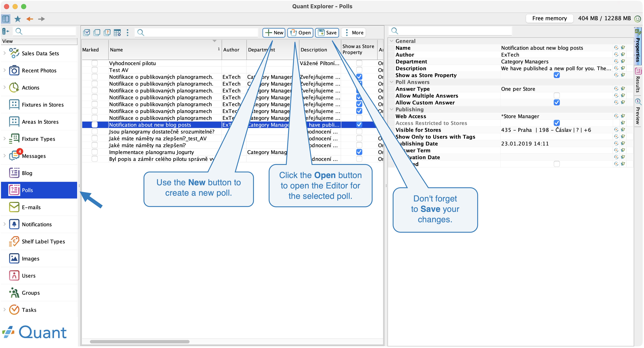The image size is (644, 348).
Task: Open Fixtures in Stores view
Action: click(39, 104)
